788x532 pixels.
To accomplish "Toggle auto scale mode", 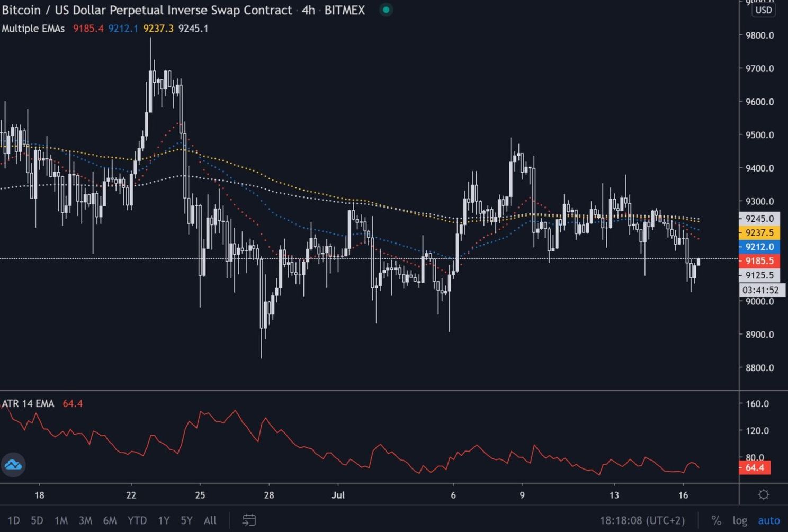I will pyautogui.click(x=769, y=520).
